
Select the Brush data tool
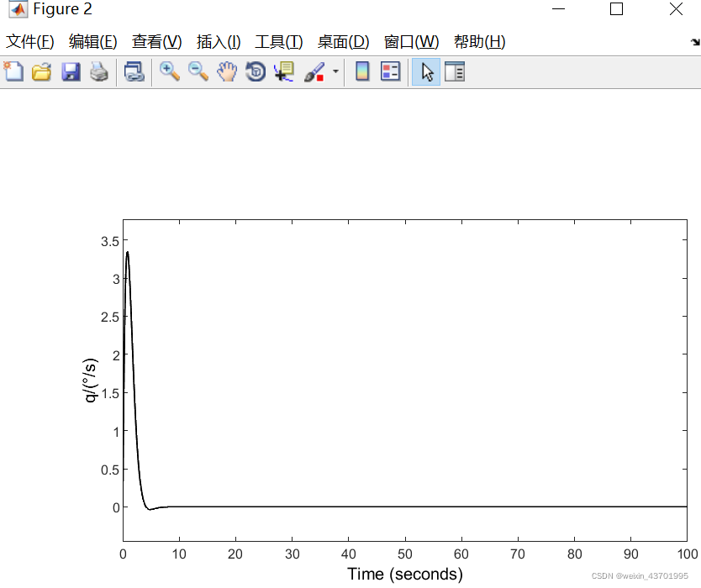point(314,71)
